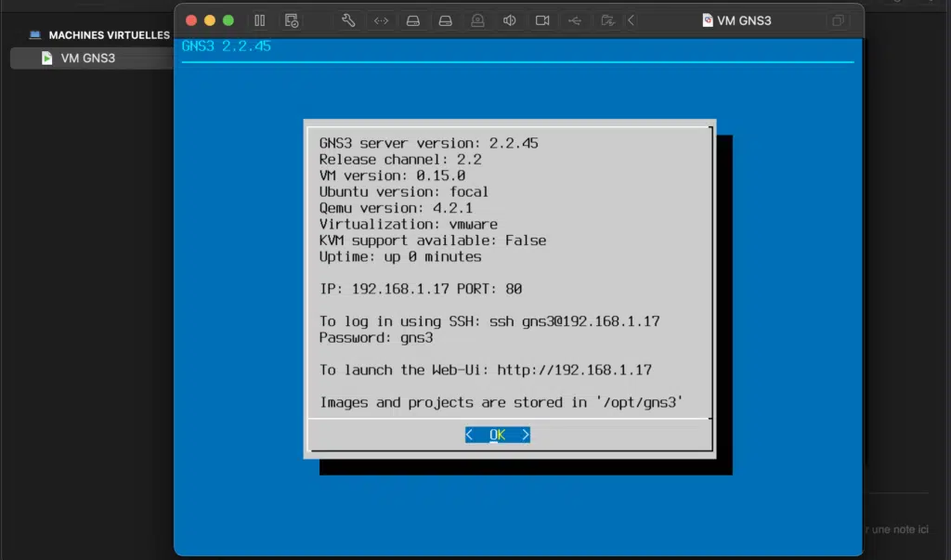Click the second hard disk icon
Viewport: 951px width, 560px height.
445,20
